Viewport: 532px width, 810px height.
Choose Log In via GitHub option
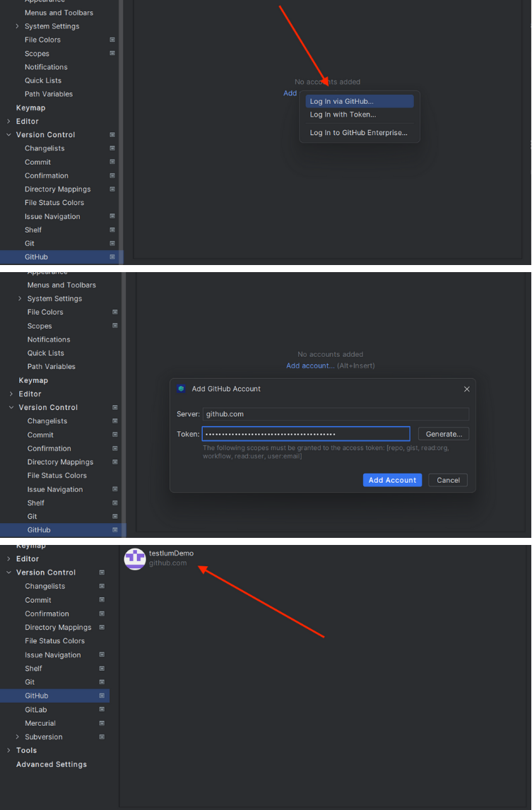pos(360,101)
